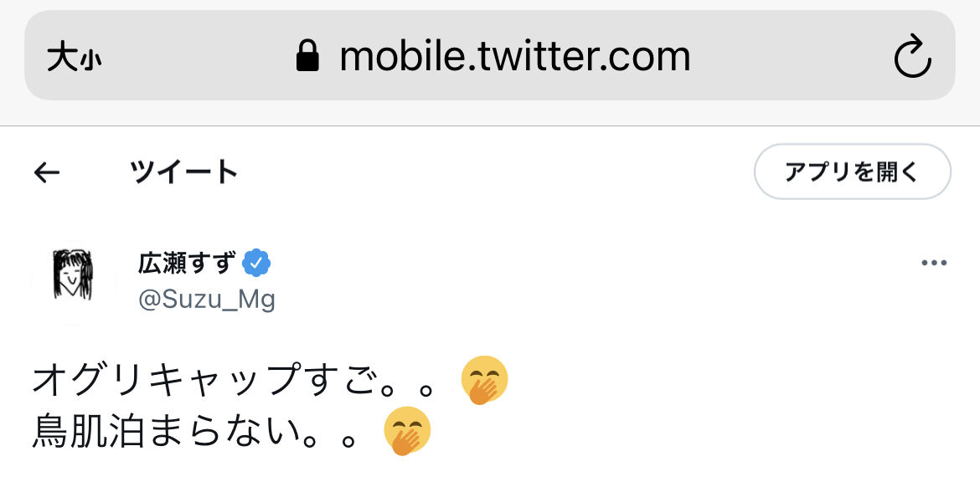980x482 pixels.
Task: Open the @Suzu_Mg handle link
Action: click(206, 299)
